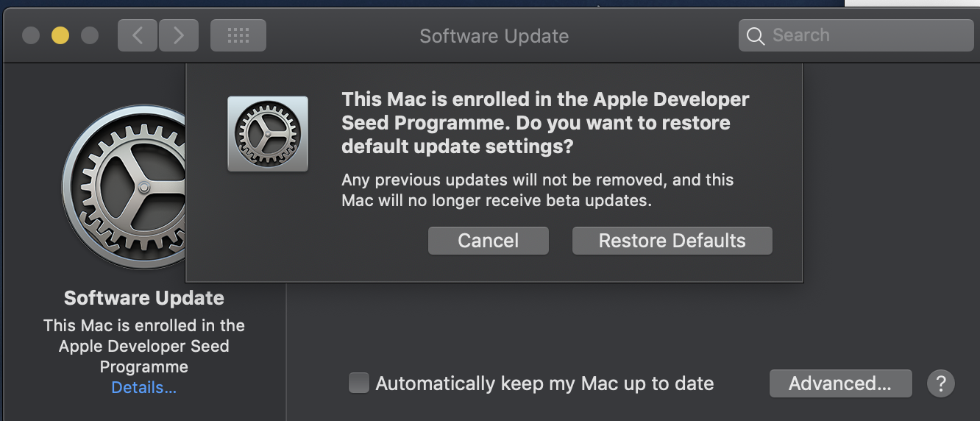The width and height of the screenshot is (980, 421).
Task: Click the gear icon in the dialog
Action: (x=268, y=134)
